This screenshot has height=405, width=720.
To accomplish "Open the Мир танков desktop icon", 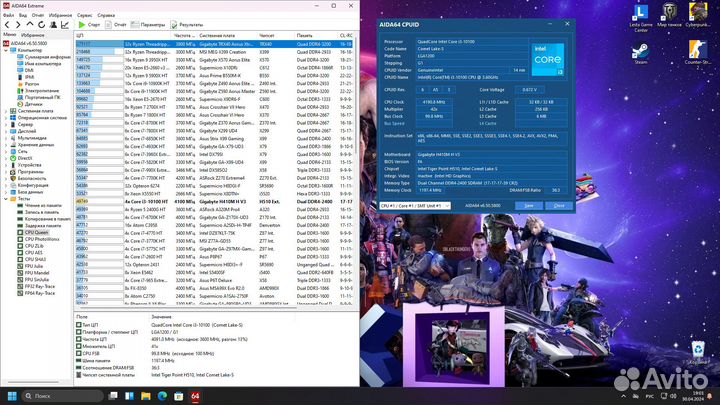I will pos(669,15).
